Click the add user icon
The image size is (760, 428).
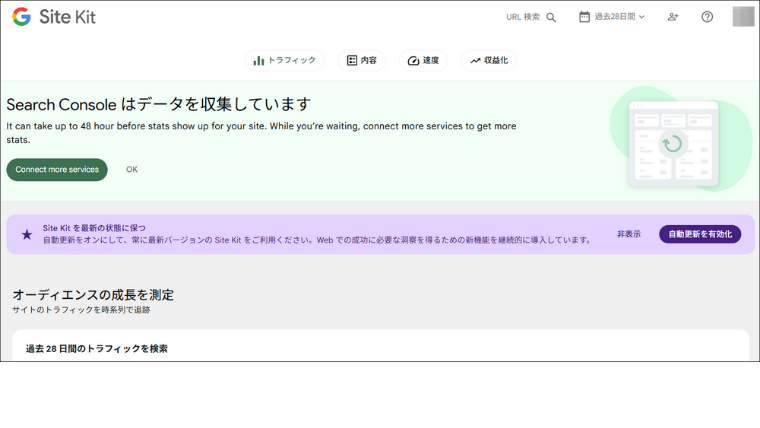(673, 17)
